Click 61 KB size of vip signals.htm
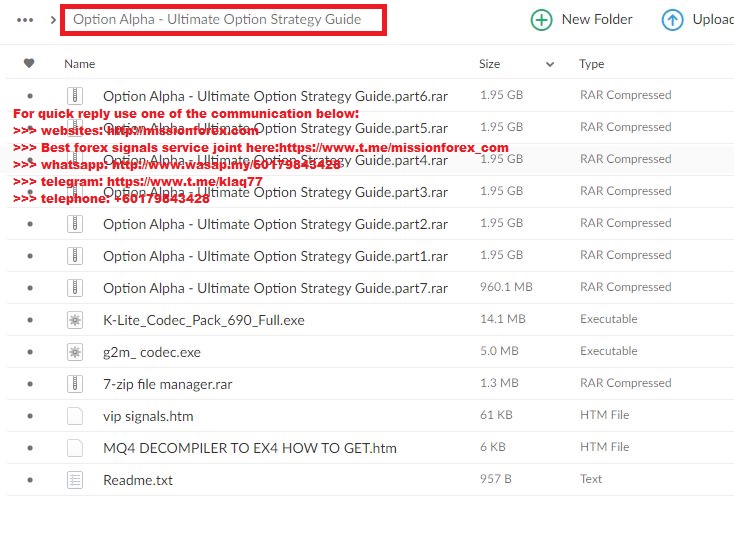 click(496, 415)
